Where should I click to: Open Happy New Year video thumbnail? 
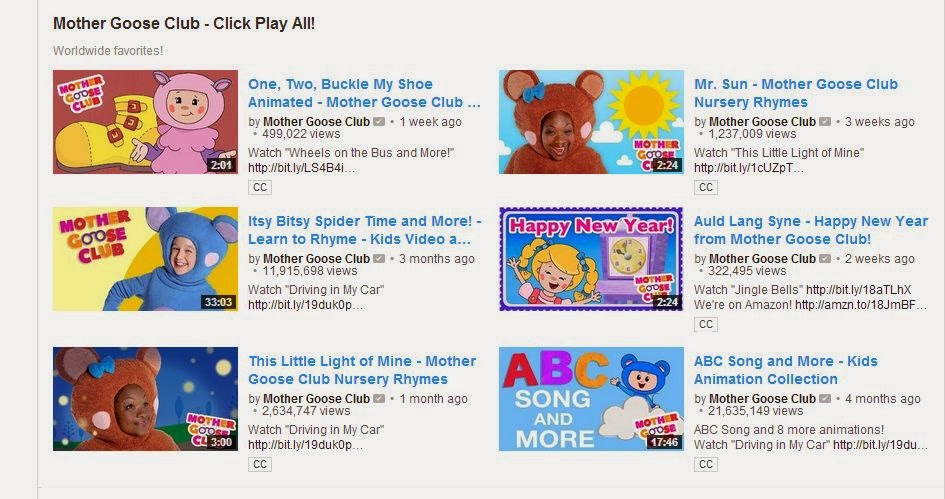[591, 259]
